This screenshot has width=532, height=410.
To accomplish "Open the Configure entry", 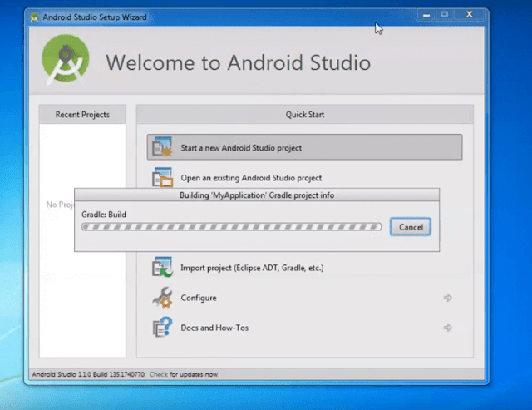I will 199,298.
